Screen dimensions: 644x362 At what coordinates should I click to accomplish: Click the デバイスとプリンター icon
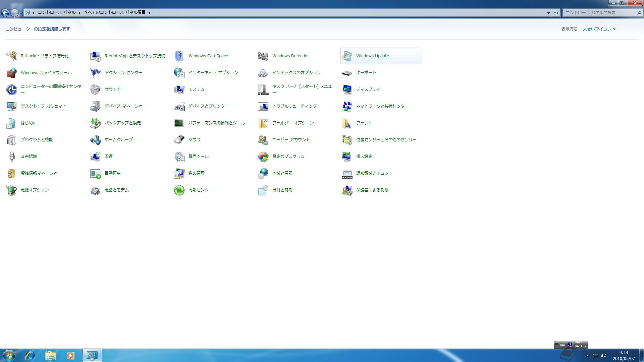(179, 106)
